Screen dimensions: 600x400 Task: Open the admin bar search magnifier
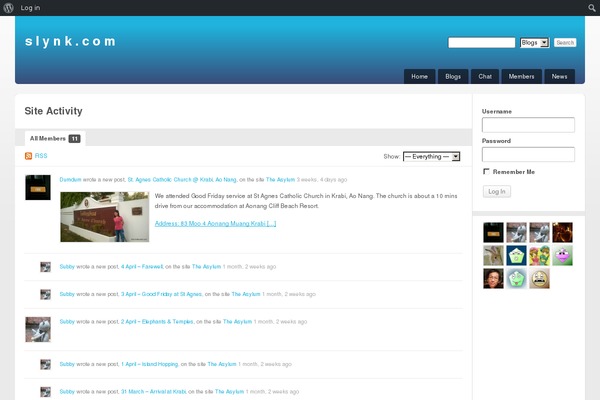tap(592, 8)
